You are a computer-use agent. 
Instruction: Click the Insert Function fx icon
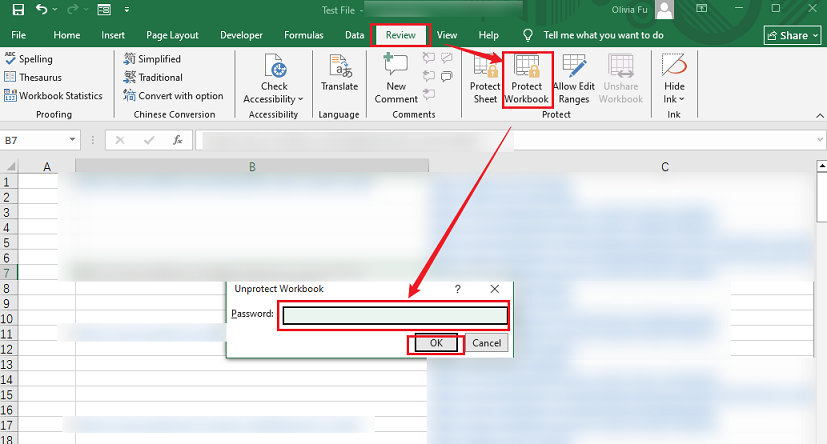[178, 140]
